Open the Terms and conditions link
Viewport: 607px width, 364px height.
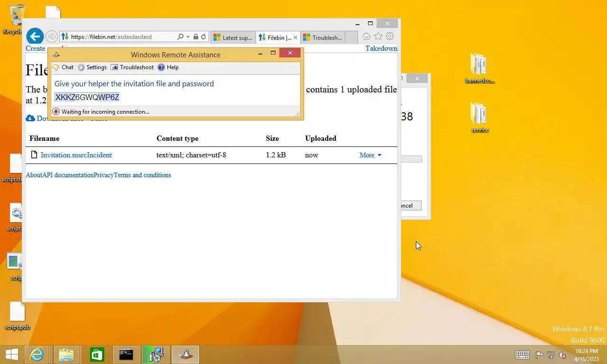142,175
